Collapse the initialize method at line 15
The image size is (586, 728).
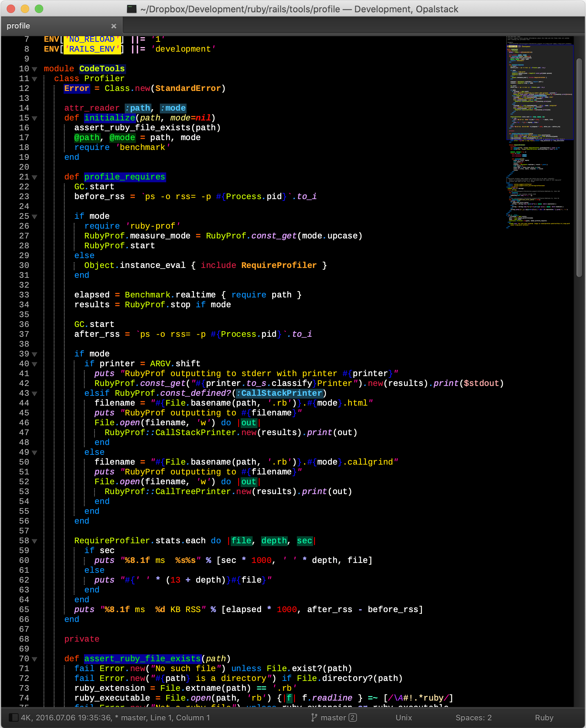pos(34,118)
